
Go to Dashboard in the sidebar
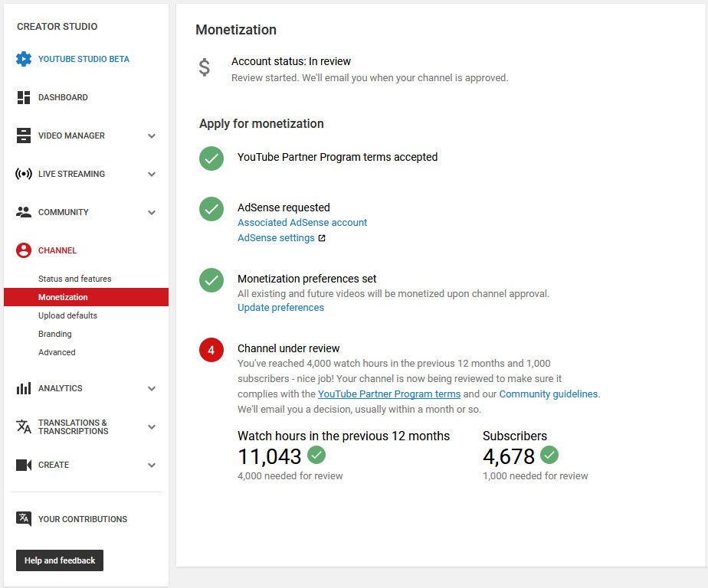coord(63,97)
